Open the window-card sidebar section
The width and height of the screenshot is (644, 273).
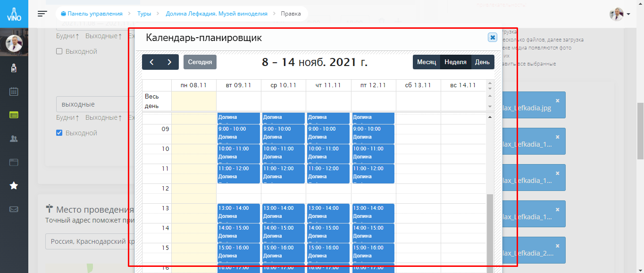[14, 162]
